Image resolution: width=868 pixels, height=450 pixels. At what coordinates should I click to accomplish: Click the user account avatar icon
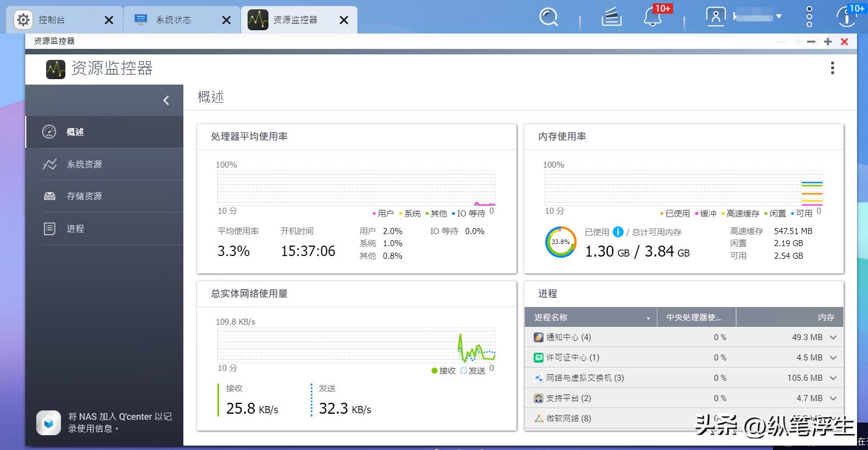pos(715,17)
